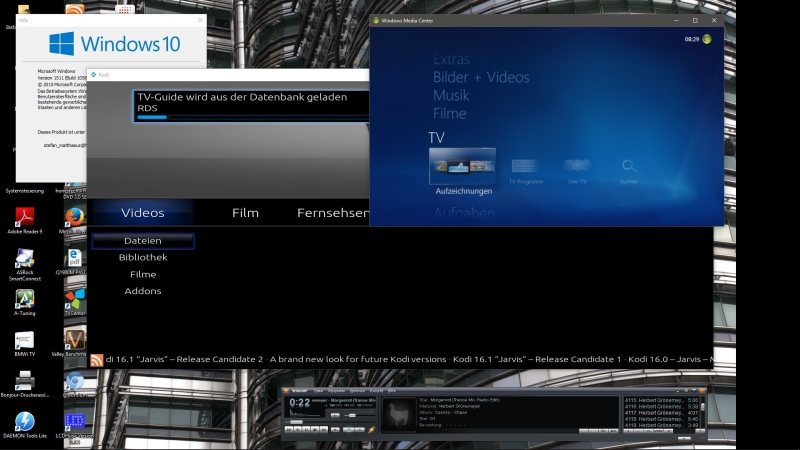Select Extras in Media Center menu
Screen dimensions: 800x450
[x=451, y=60]
